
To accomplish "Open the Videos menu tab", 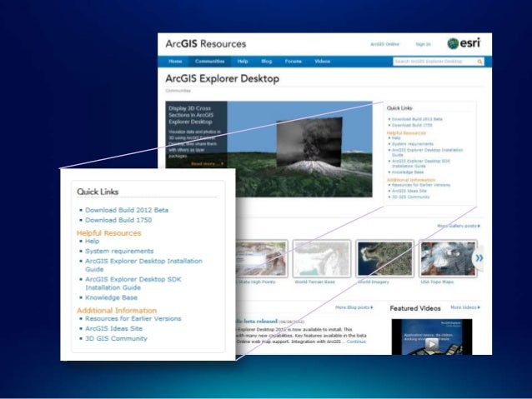I will (323, 62).
